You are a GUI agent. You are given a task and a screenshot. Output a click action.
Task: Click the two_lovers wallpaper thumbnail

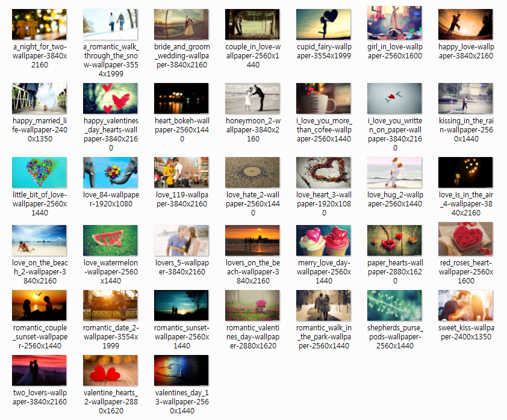coord(39,370)
